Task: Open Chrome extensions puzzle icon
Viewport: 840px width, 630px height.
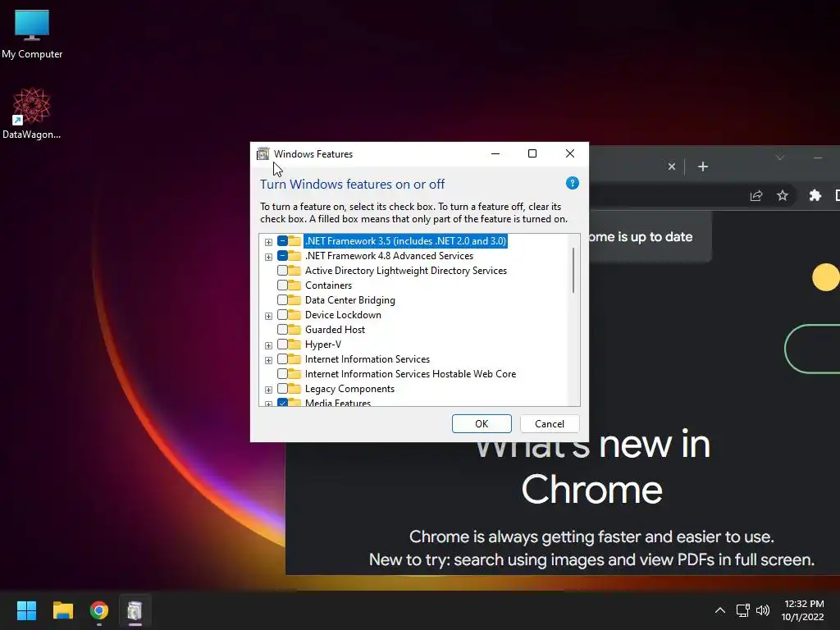Action: tap(815, 195)
